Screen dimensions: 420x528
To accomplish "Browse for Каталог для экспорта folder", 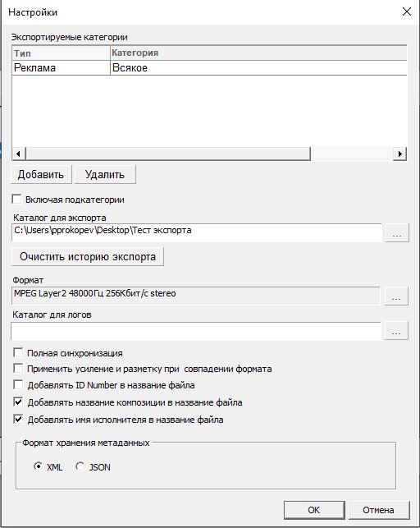I will (x=397, y=232).
